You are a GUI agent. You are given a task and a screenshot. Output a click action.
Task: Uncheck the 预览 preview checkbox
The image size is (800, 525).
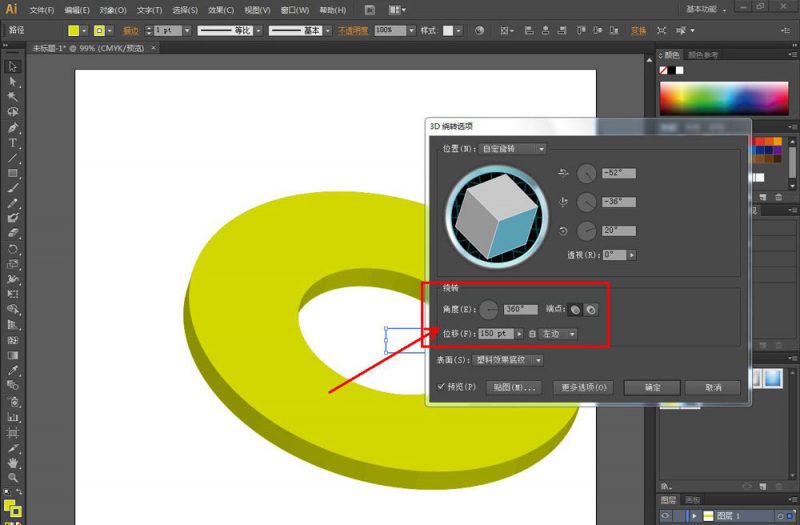click(x=441, y=387)
